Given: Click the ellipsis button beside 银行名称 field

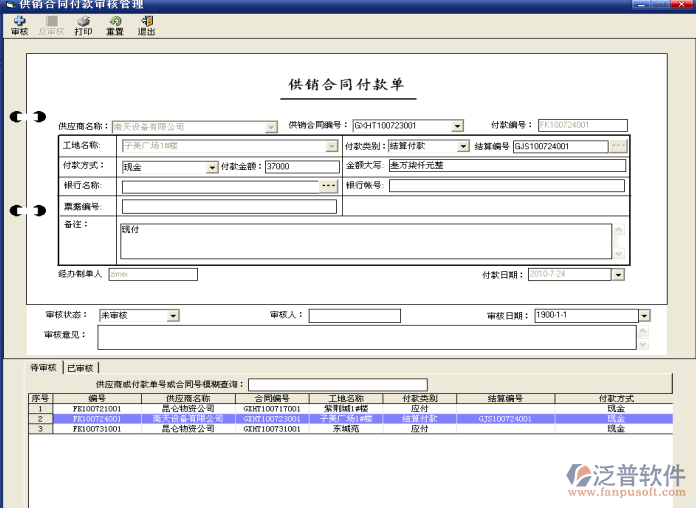Looking at the screenshot, I should click(x=328, y=186).
